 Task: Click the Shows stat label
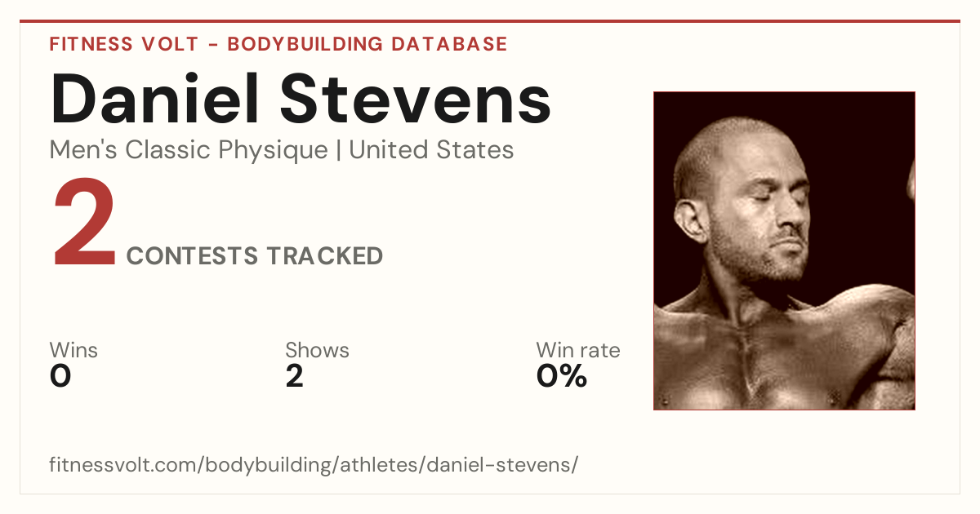[x=317, y=350]
